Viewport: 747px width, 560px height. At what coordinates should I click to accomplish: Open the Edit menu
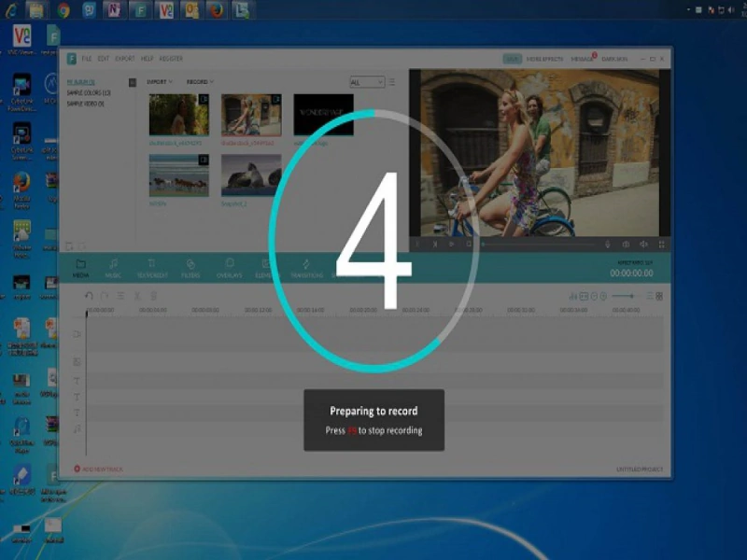click(104, 59)
